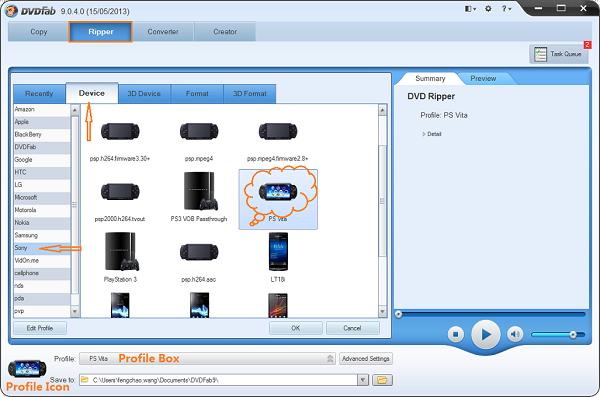The image size is (600, 397).
Task: Select Apple in the brand list
Action: pos(42,122)
